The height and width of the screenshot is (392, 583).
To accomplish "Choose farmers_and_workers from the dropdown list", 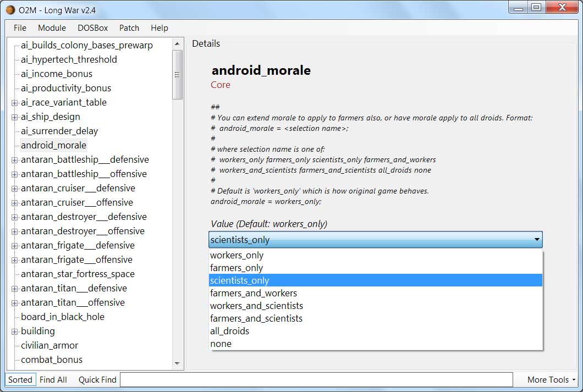I will tap(376, 293).
